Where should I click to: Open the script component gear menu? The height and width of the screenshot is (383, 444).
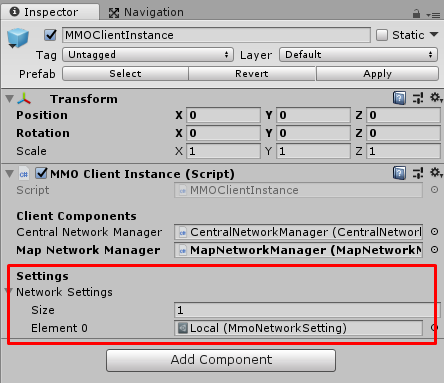click(x=436, y=172)
